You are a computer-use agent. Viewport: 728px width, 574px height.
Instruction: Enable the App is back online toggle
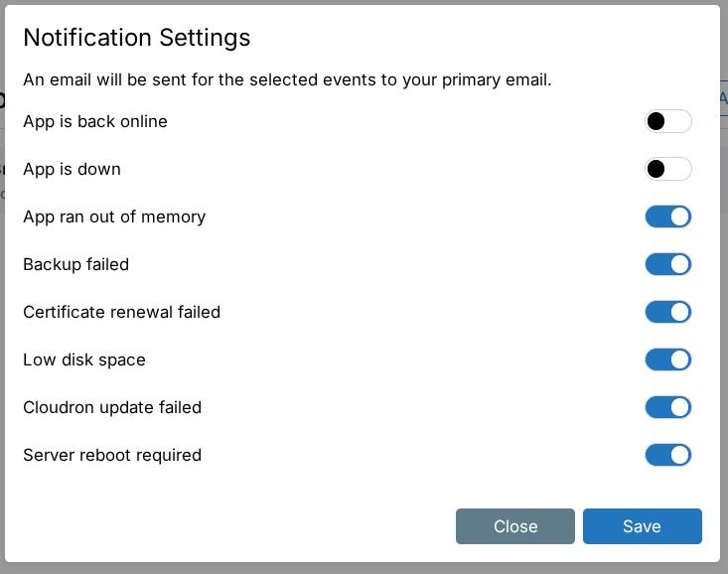[667, 121]
